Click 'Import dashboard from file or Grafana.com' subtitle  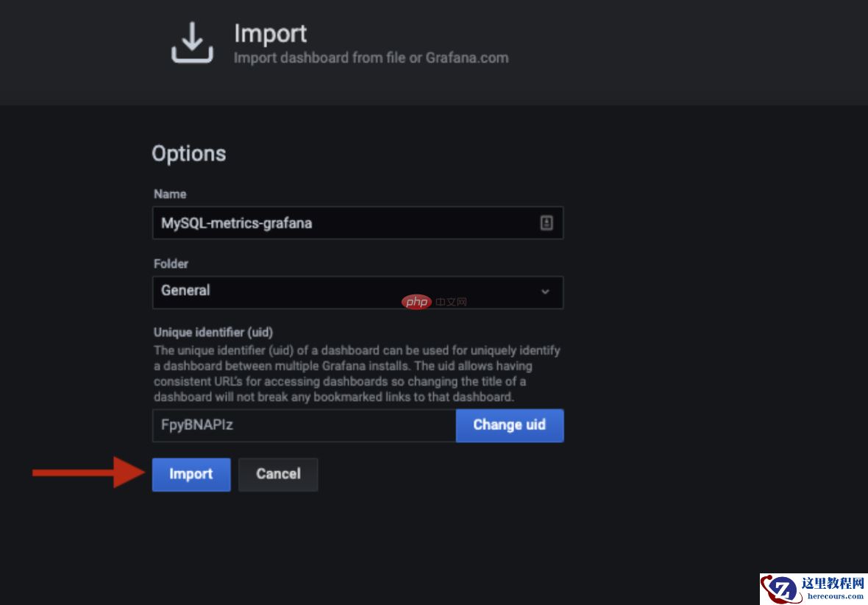pos(371,57)
